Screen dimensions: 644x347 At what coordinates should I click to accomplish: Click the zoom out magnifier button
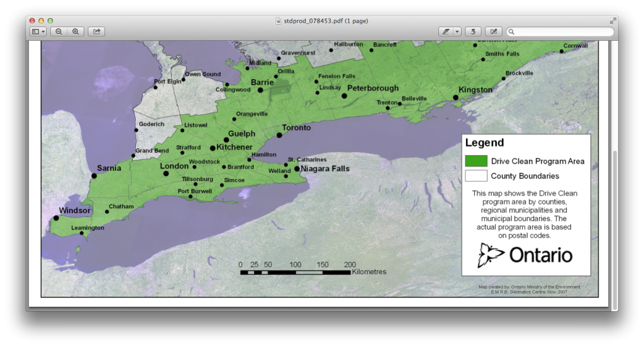click(x=58, y=31)
